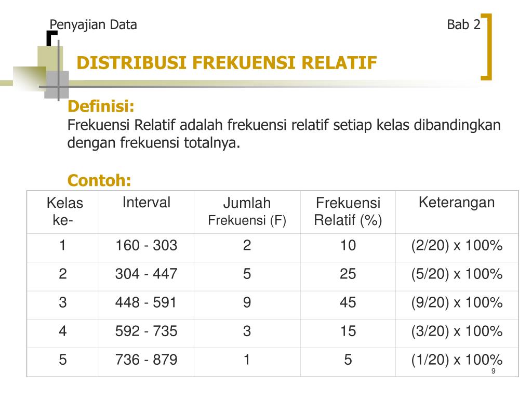Viewport: 532px width, 399px height.
Task: Click frequency value 2 in the 160 - 303 row
Action: click(x=247, y=245)
